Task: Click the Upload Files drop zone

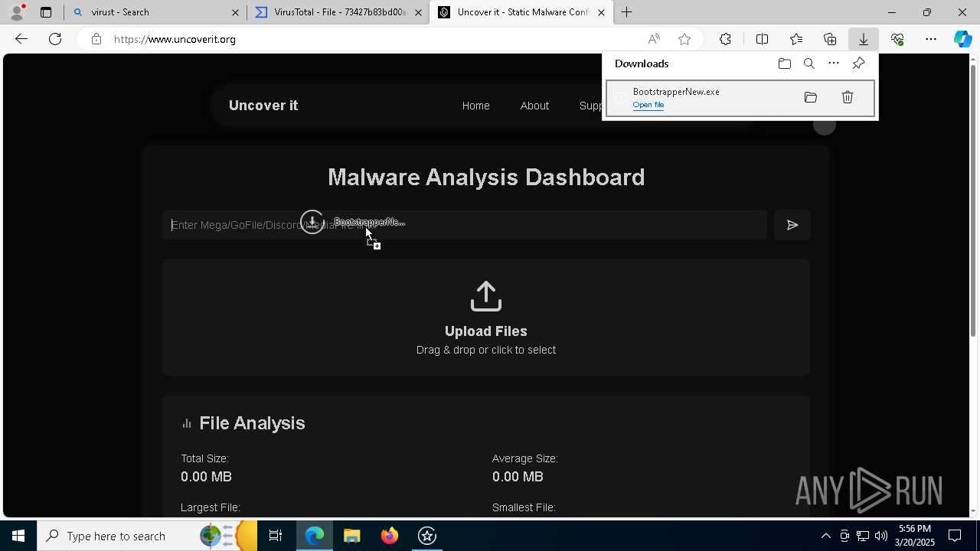Action: tap(485, 318)
